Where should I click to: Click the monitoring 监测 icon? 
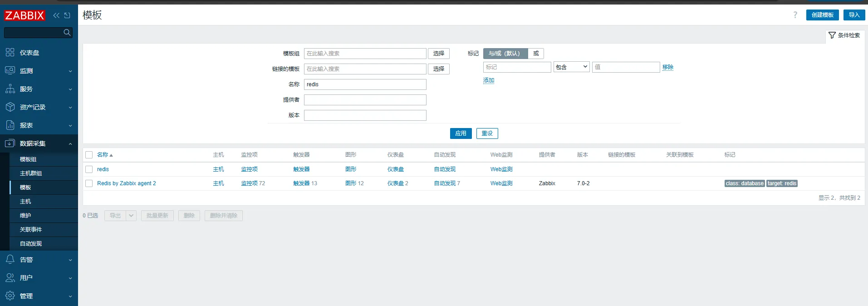pos(10,70)
